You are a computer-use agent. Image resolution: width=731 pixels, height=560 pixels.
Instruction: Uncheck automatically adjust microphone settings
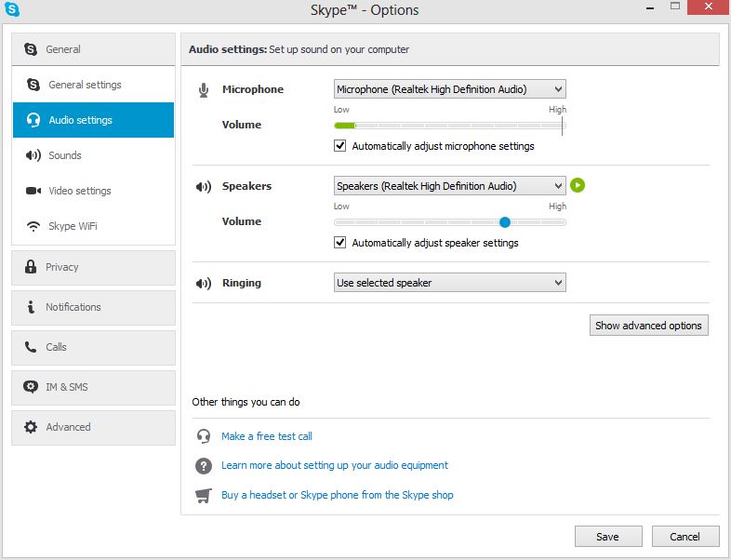[340, 146]
